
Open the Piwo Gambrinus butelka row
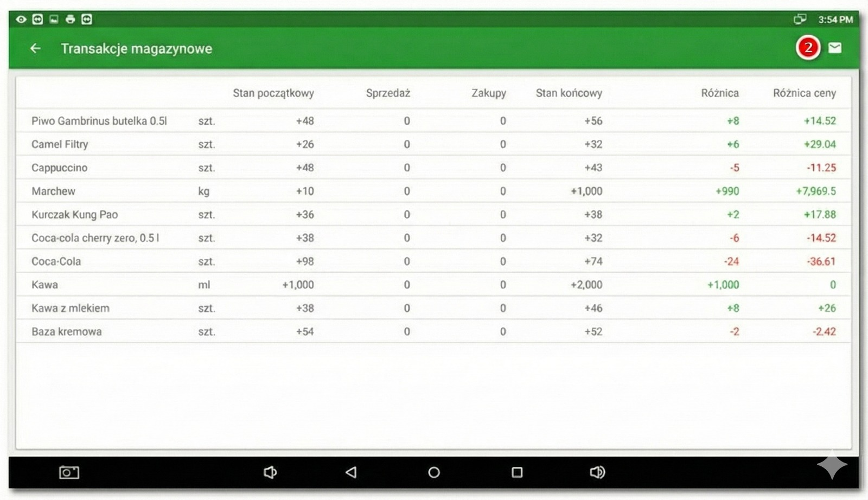(x=99, y=121)
